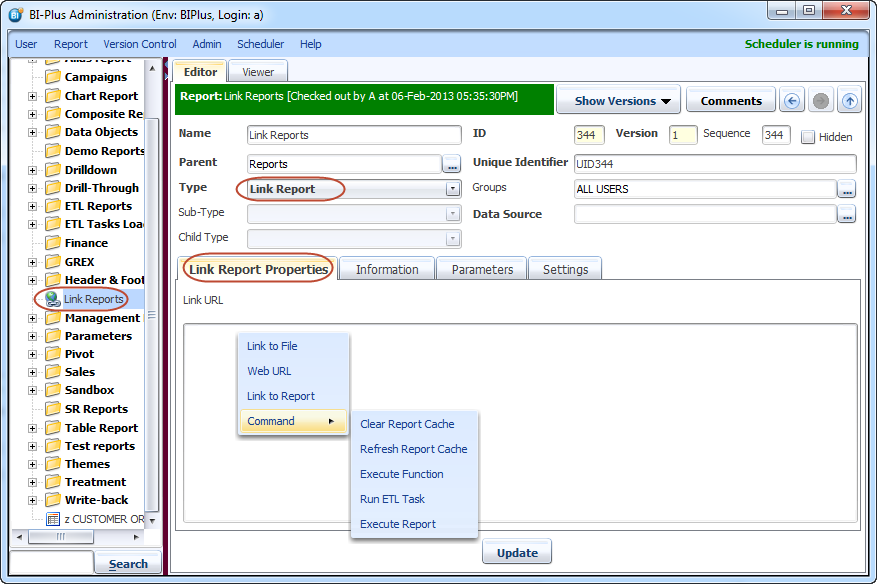Open the Groups browse ellipsis button
The height and width of the screenshot is (584, 877).
(846, 189)
